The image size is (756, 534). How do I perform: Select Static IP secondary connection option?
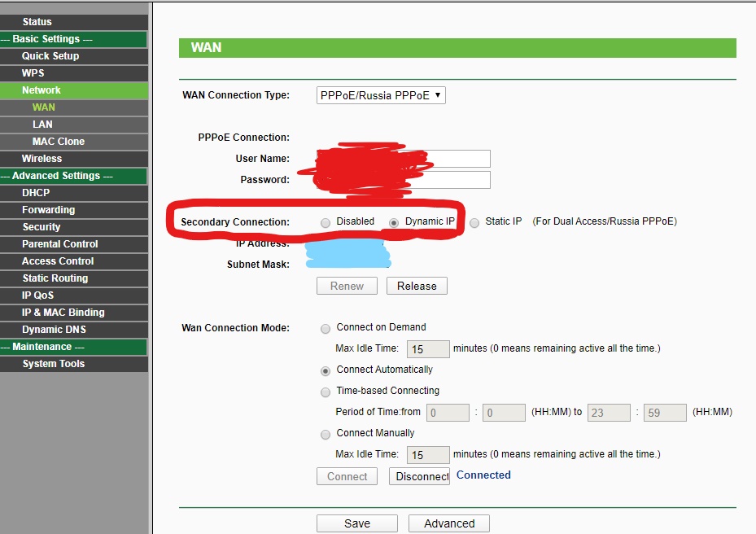point(474,222)
